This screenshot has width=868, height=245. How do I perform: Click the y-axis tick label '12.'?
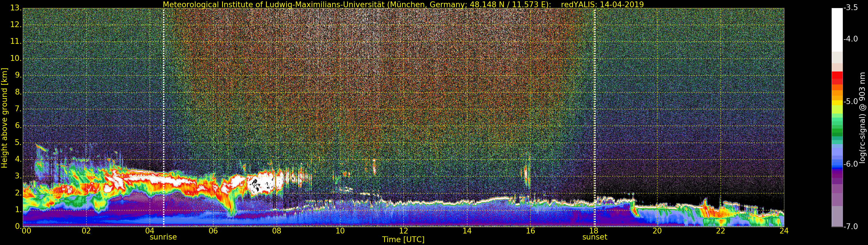click(x=16, y=24)
